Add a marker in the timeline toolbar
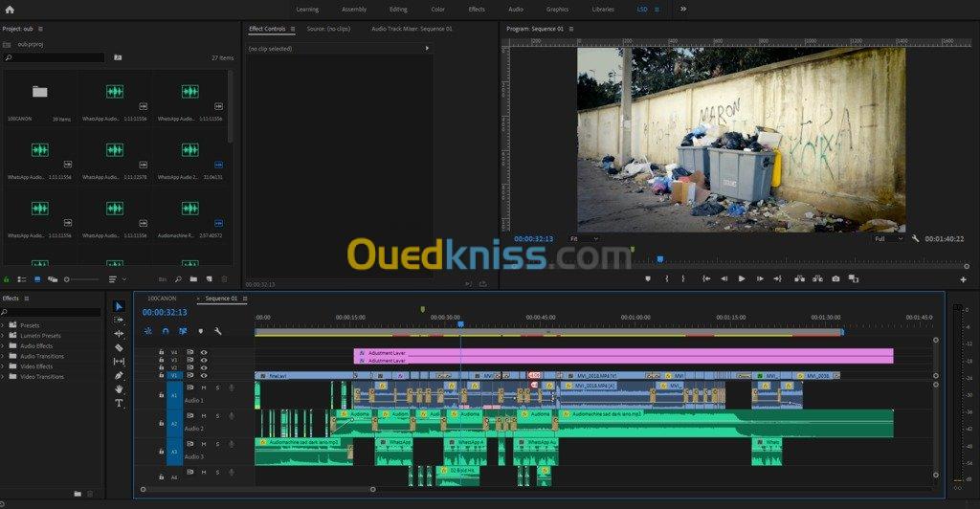Screen dimensions: 980x509 pos(201,331)
